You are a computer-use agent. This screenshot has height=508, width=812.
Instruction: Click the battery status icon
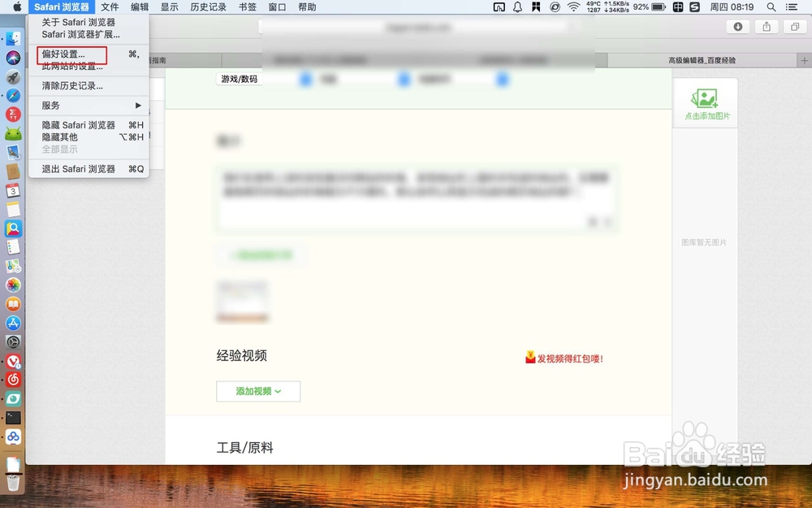point(659,7)
